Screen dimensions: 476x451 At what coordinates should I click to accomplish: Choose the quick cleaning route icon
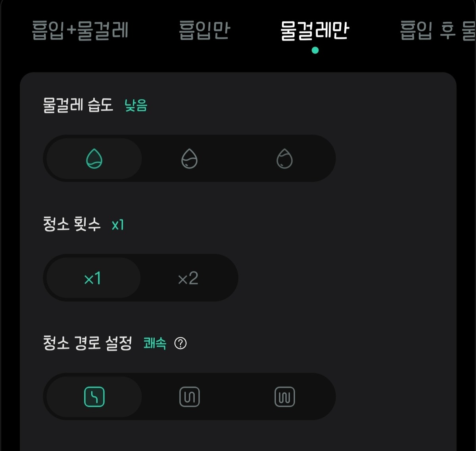94,397
